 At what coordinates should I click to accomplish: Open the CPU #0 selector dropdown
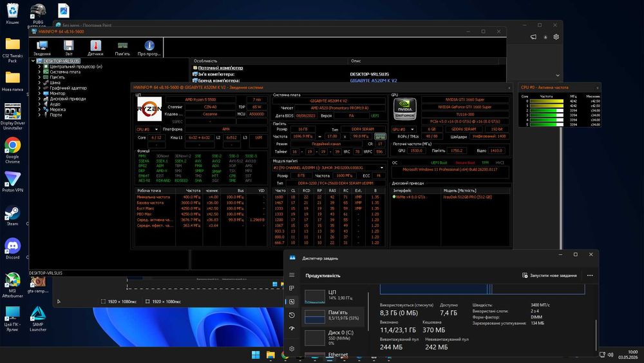[x=147, y=130]
